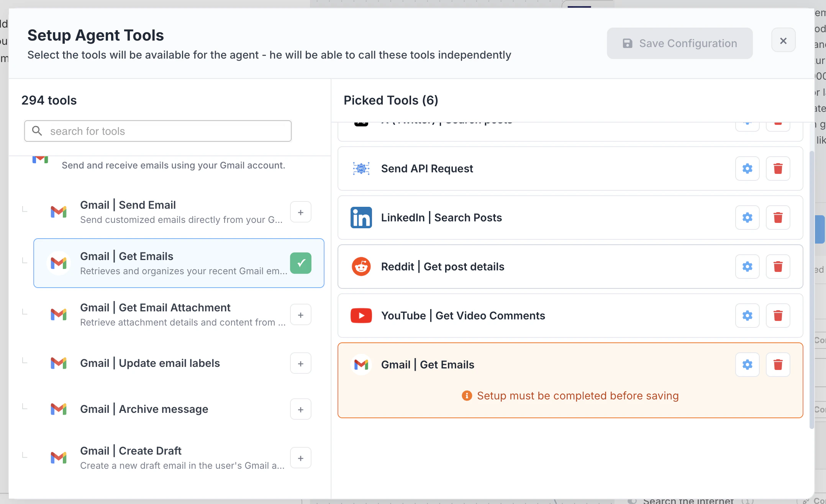Select Gmail Archive message title
Image resolution: width=826 pixels, height=504 pixels.
[144, 409]
